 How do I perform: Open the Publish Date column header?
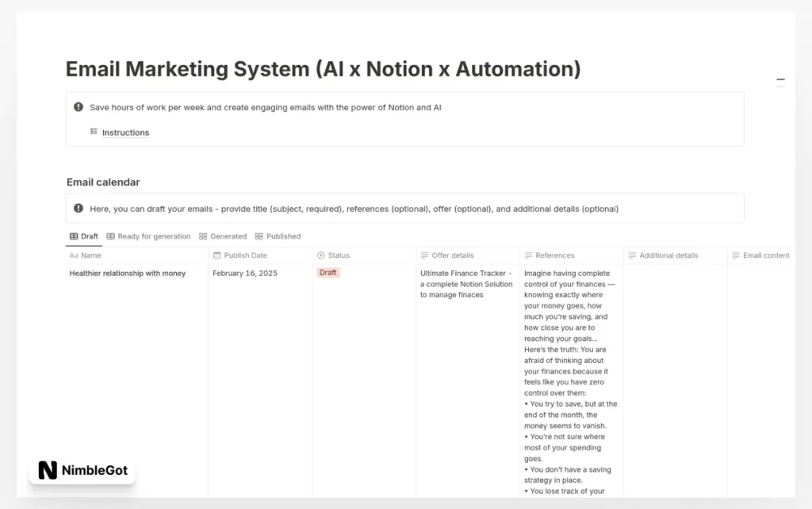click(x=260, y=255)
